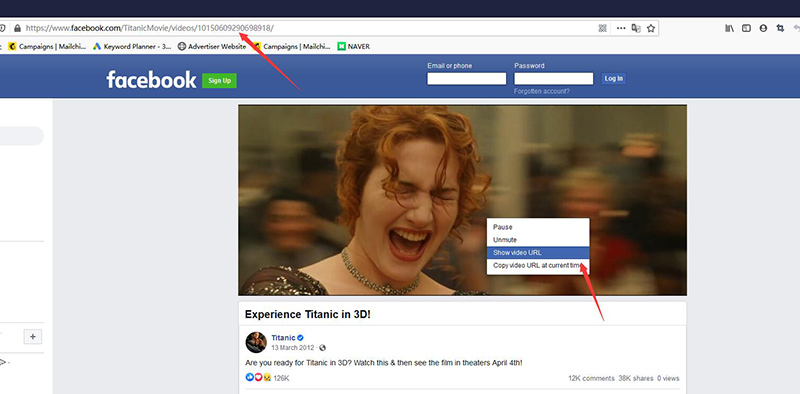
Task: Focus the Password field
Action: [554, 79]
